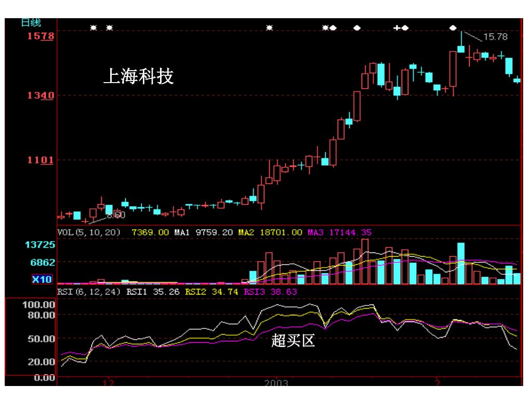Jump to the 2003 date axis marker
Screen dimensions: 532x399
click(276, 382)
